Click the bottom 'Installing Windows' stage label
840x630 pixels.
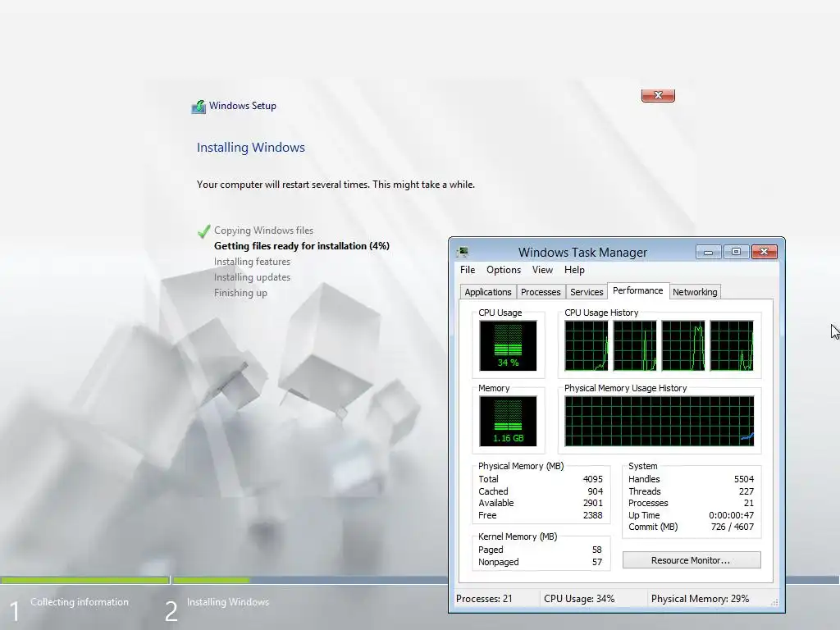228,602
